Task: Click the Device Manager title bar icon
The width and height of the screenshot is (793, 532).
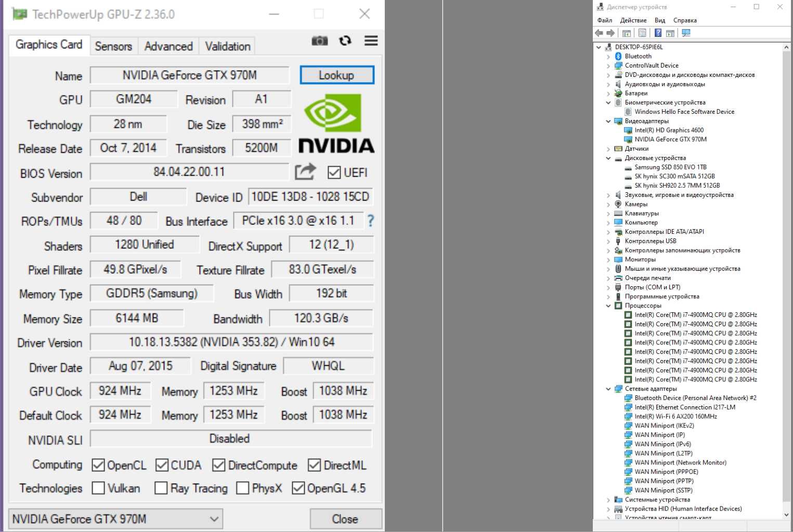Action: (x=600, y=7)
